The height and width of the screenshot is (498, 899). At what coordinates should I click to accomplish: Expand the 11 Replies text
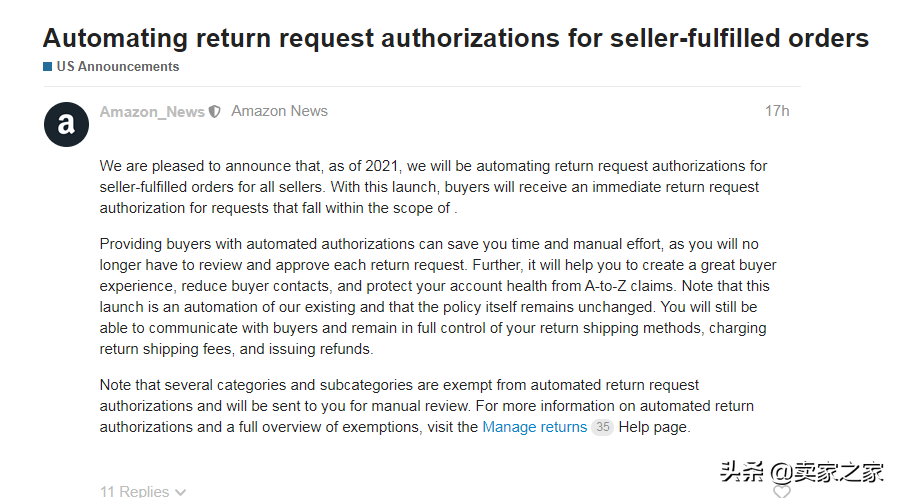pyautogui.click(x=134, y=491)
